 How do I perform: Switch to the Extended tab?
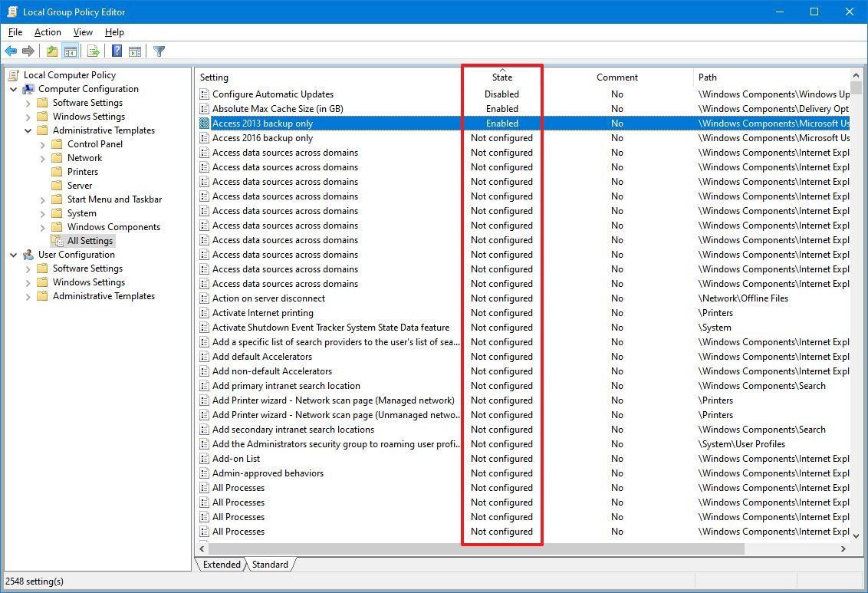tap(221, 564)
